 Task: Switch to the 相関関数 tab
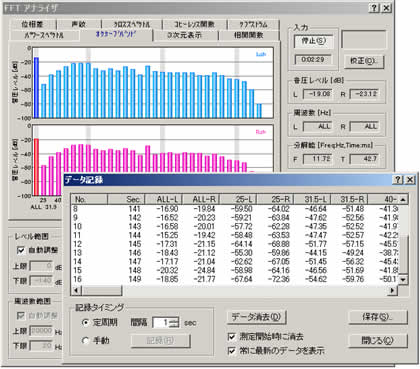(x=248, y=35)
